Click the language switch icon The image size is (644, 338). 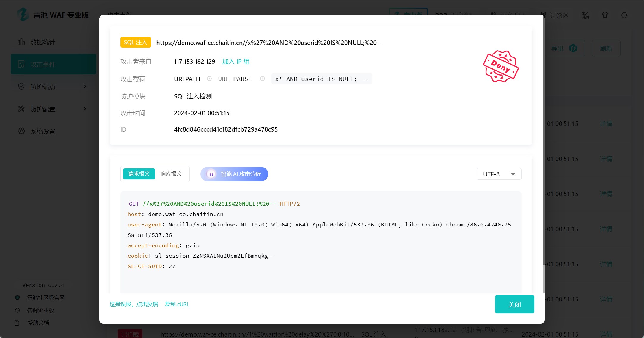[585, 15]
